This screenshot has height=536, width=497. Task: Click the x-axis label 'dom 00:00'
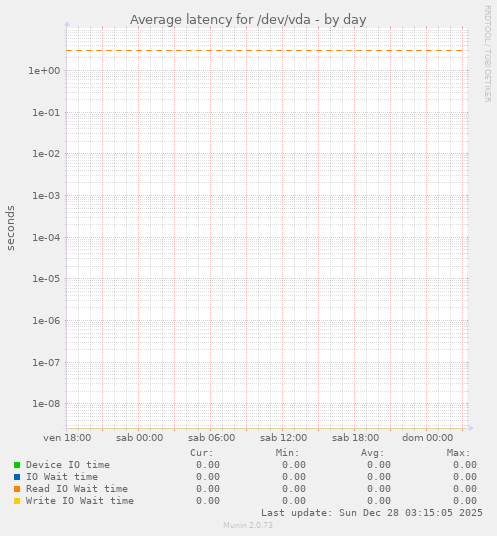(x=428, y=438)
